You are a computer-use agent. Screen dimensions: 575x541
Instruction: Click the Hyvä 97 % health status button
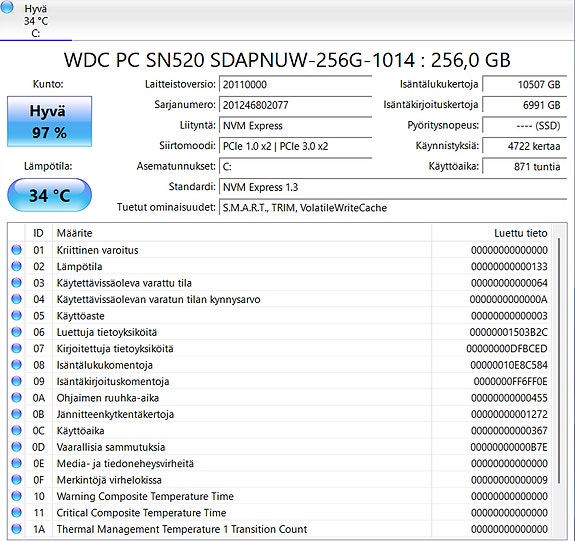click(50, 121)
